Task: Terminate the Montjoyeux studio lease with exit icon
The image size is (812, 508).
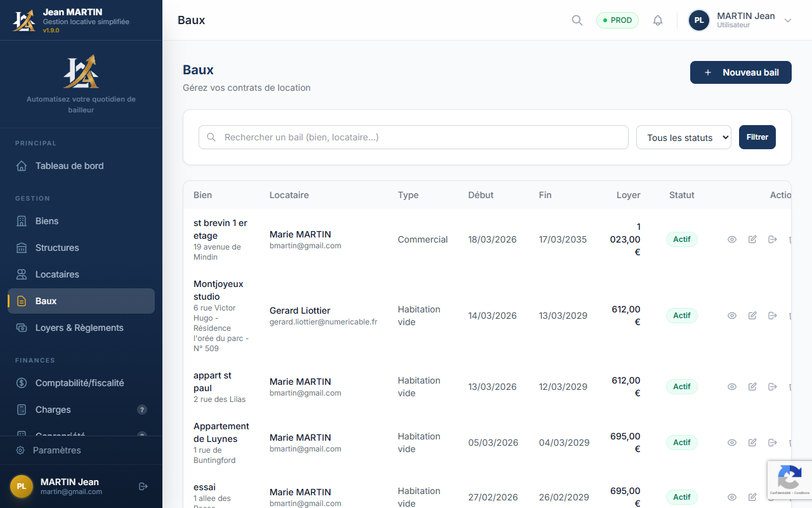Action: 772,316
